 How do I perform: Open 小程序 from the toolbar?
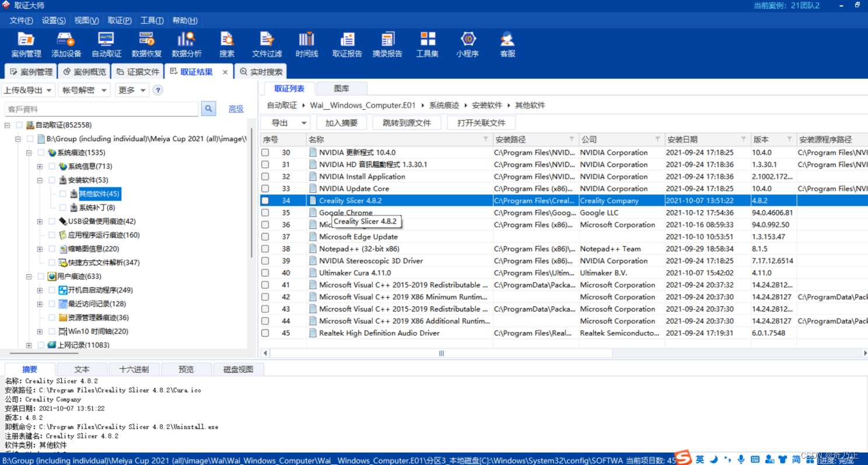point(467,45)
